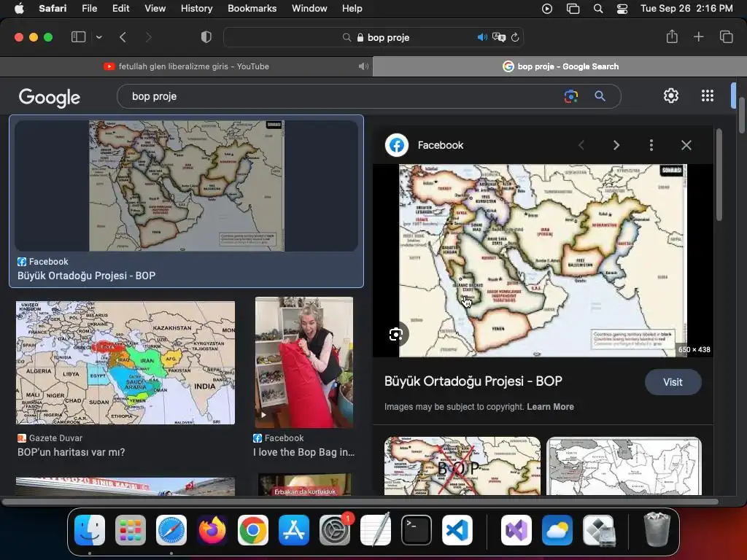This screenshot has height=560, width=747.
Task: Open Trash in the Dock
Action: pyautogui.click(x=657, y=530)
